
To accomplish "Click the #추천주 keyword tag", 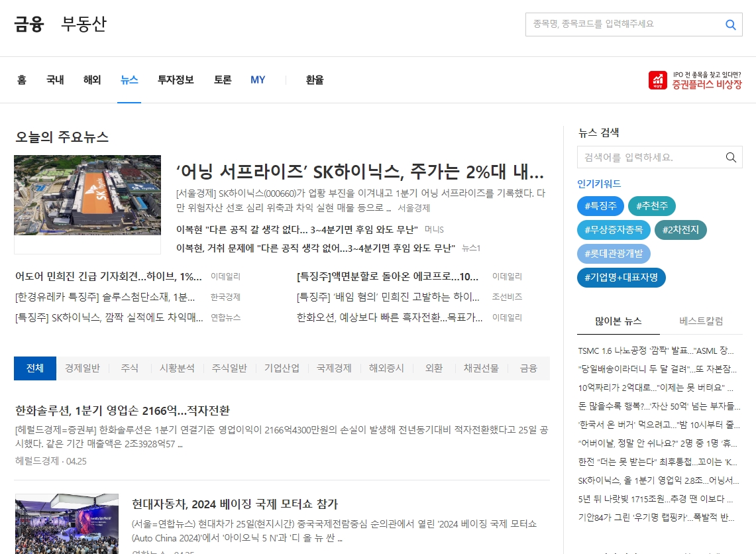I will point(652,206).
